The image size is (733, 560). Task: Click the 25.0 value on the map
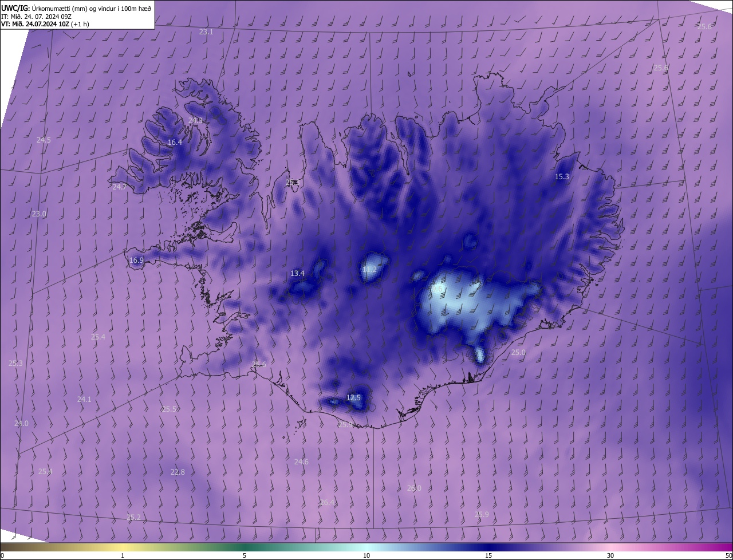point(518,353)
